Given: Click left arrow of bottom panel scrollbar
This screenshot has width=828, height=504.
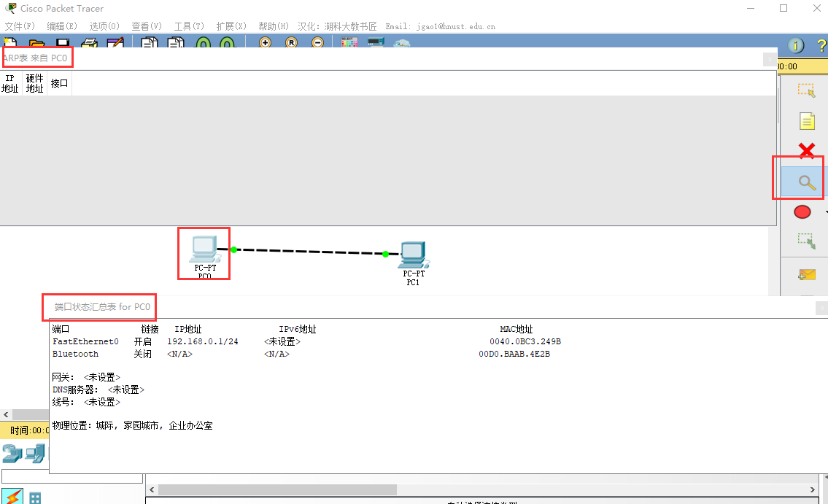Looking at the screenshot, I should tap(152, 489).
